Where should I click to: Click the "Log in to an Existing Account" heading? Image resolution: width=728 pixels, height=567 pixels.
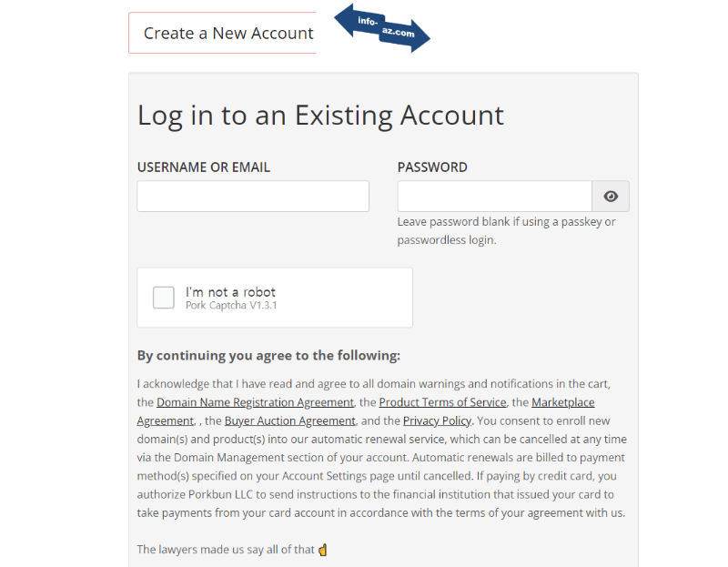pyautogui.click(x=320, y=116)
